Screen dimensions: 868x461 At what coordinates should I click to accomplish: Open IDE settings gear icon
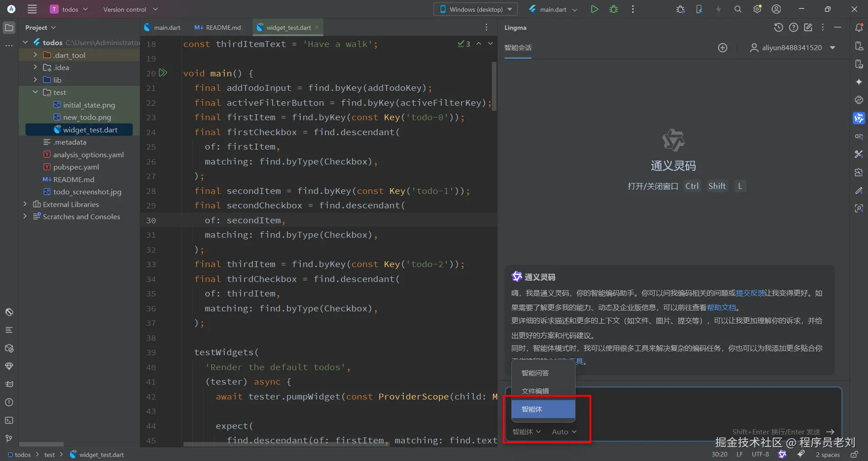(x=757, y=9)
